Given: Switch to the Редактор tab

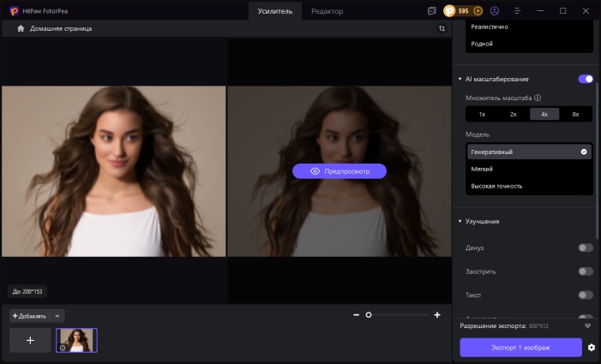Looking at the screenshot, I should 327,11.
